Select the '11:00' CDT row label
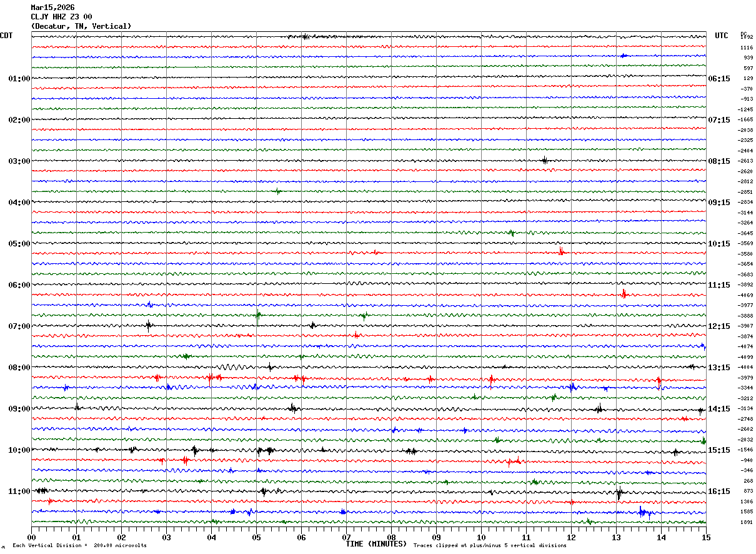Image resolution: width=756 pixels, height=554 pixels. tap(19, 491)
